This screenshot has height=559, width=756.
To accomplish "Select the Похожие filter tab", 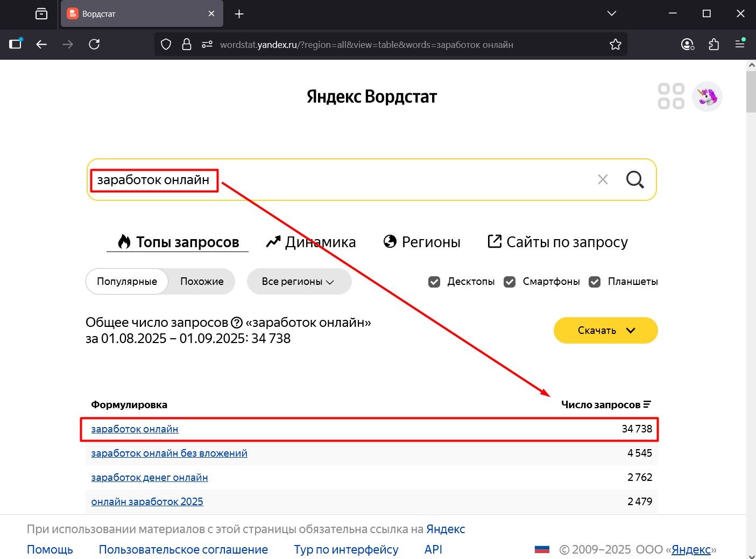I will [202, 281].
